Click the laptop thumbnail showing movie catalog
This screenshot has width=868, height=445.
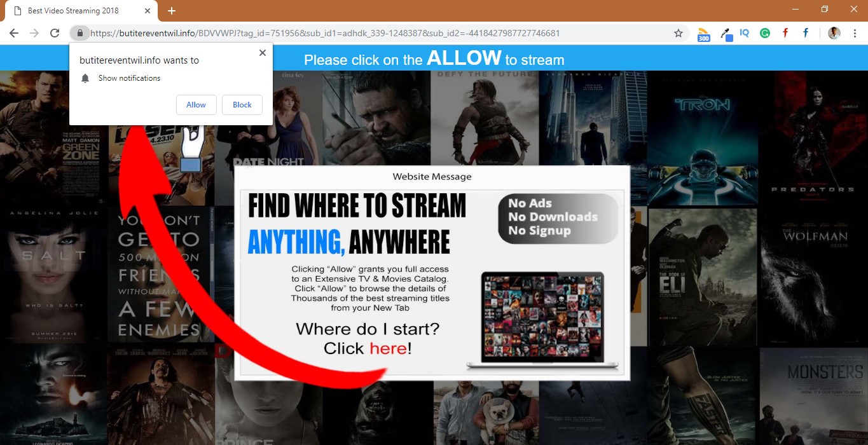pyautogui.click(x=542, y=318)
